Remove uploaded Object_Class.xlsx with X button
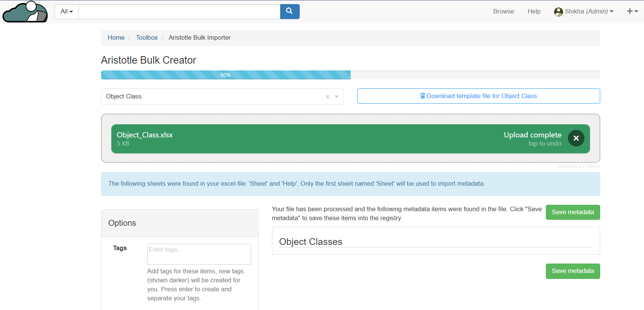Image resolution: width=644 pixels, height=310 pixels. [576, 139]
